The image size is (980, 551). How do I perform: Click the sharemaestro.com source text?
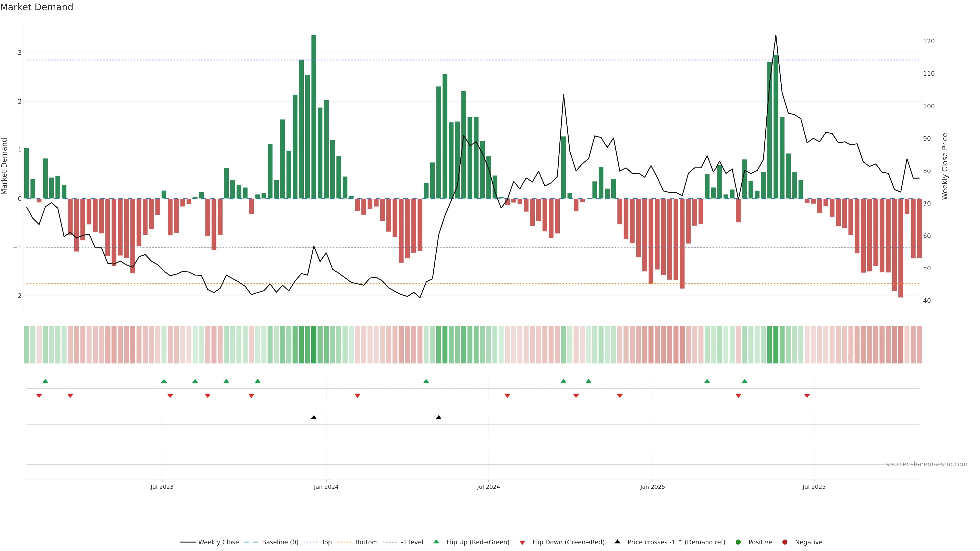click(x=926, y=464)
